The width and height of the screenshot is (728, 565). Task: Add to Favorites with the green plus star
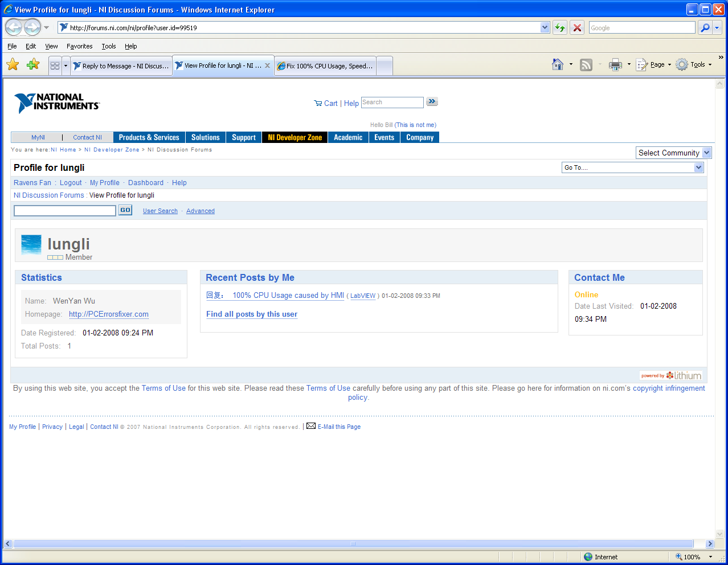point(33,64)
